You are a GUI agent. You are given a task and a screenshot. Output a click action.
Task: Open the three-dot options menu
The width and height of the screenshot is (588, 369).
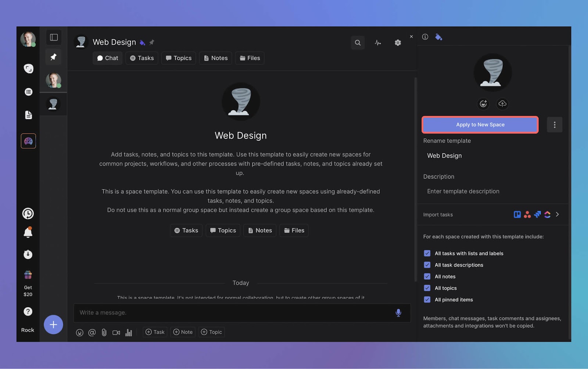pyautogui.click(x=555, y=125)
